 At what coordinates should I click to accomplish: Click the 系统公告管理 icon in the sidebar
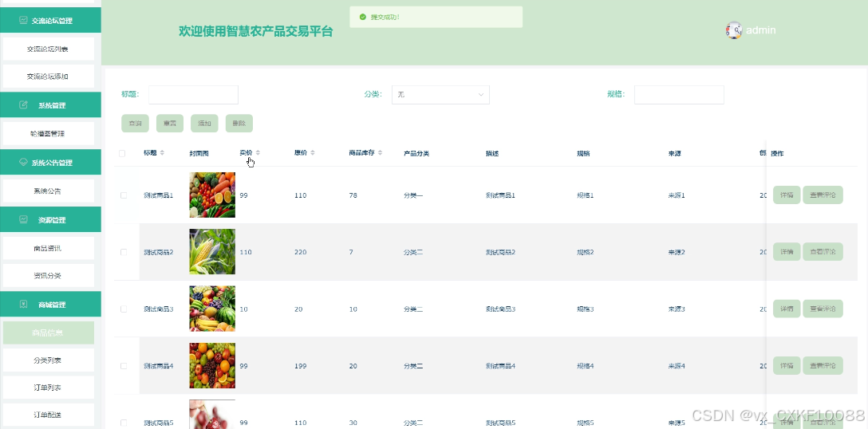click(x=23, y=162)
